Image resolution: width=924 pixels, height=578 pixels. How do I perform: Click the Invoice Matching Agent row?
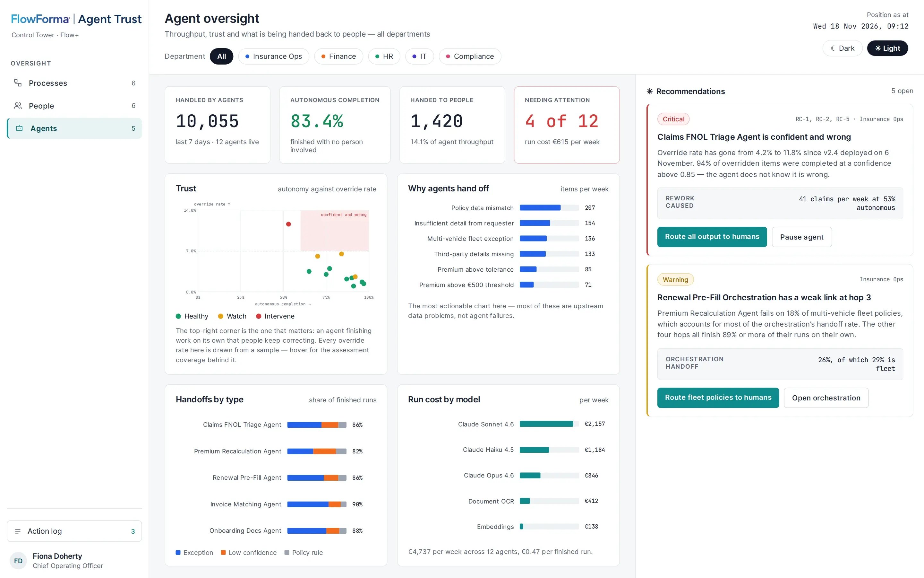tap(276, 504)
